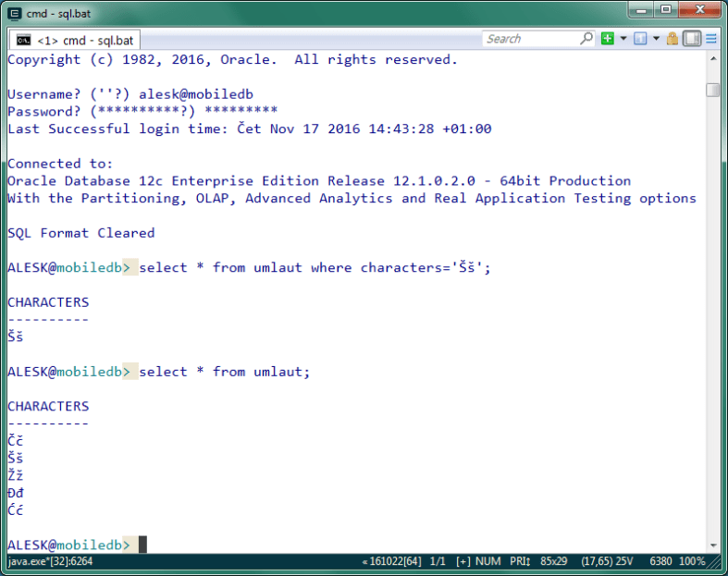Viewport: 728px width, 576px height.
Task: Expand the active console list dropdown arrow
Action: [x=656, y=39]
